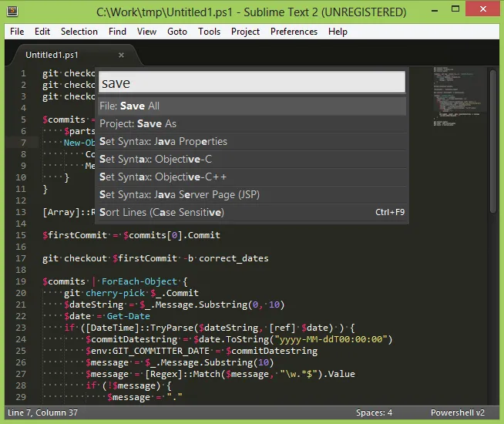This screenshot has width=504, height=424.
Task: Open the Goto menu
Action: pyautogui.click(x=177, y=32)
